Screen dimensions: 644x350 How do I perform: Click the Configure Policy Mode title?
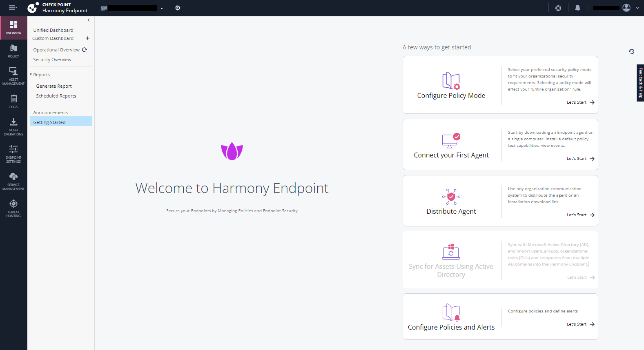pos(451,95)
